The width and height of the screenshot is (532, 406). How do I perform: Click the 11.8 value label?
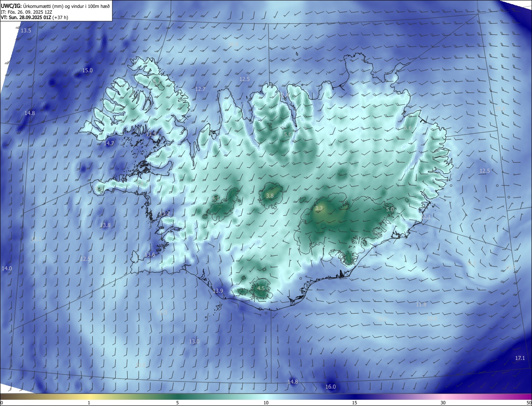point(421,305)
